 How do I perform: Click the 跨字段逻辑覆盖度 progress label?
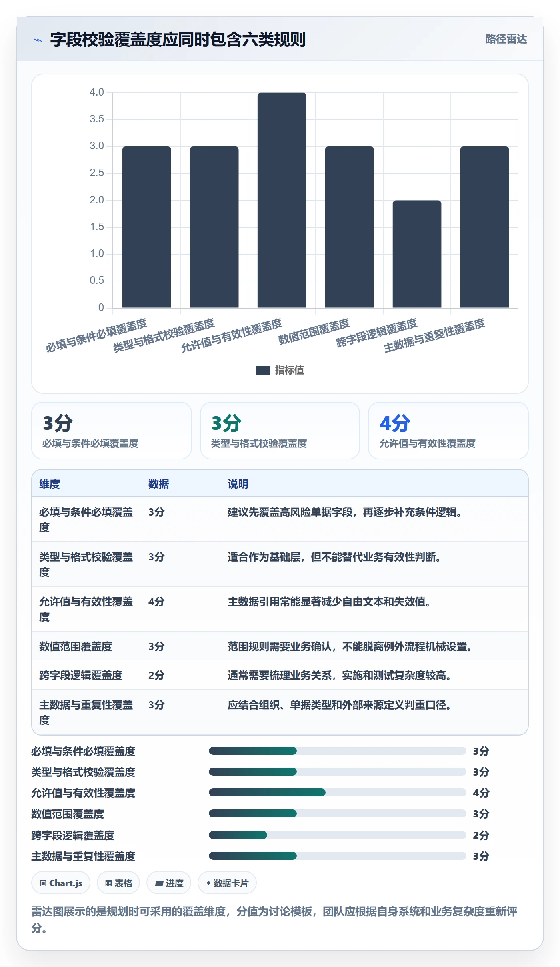click(x=73, y=835)
